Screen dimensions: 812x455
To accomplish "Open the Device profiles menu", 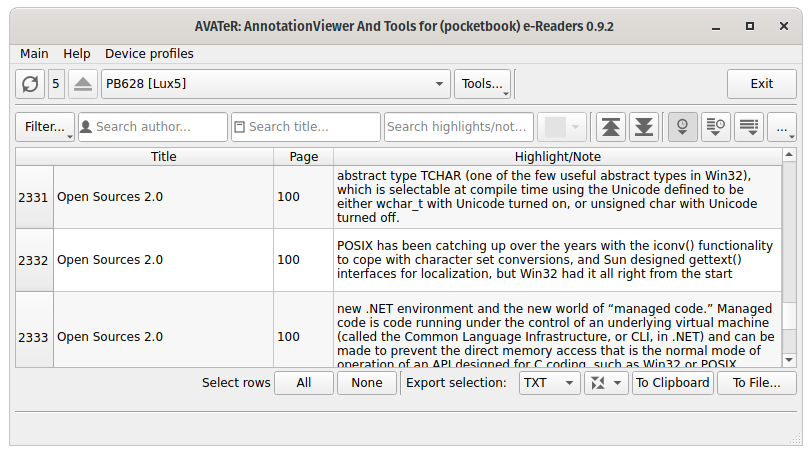I will point(149,54).
